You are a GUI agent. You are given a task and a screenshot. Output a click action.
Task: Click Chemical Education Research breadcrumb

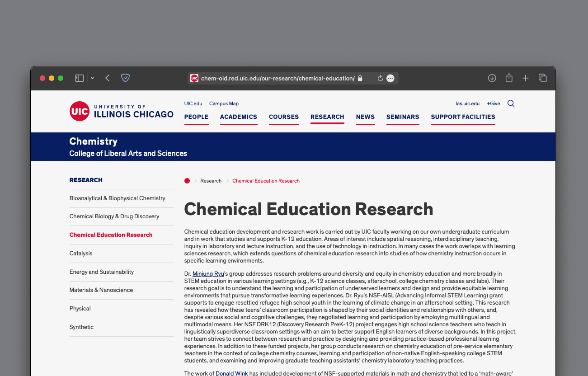pos(266,181)
